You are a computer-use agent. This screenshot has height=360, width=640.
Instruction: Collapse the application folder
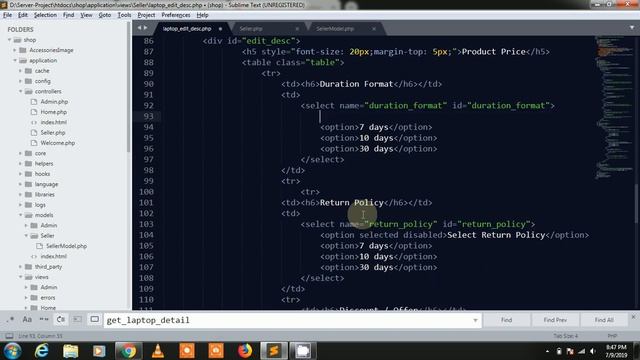[15, 60]
